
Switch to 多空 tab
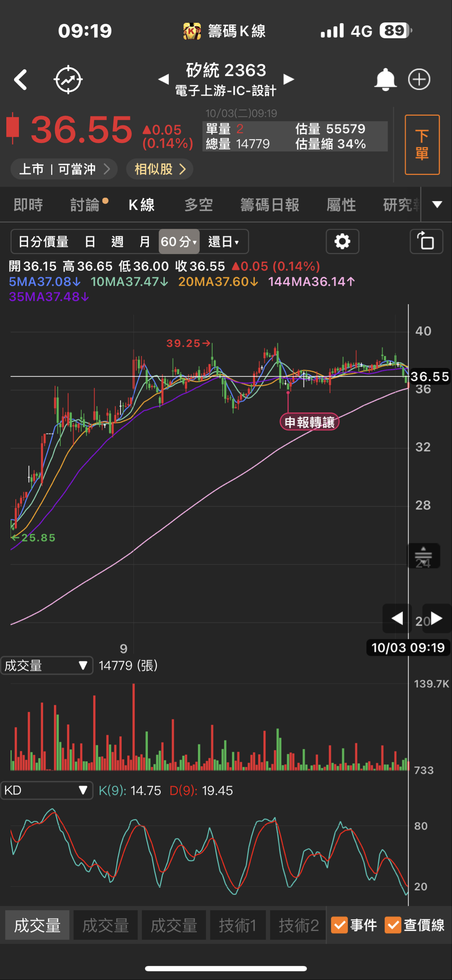tap(198, 205)
